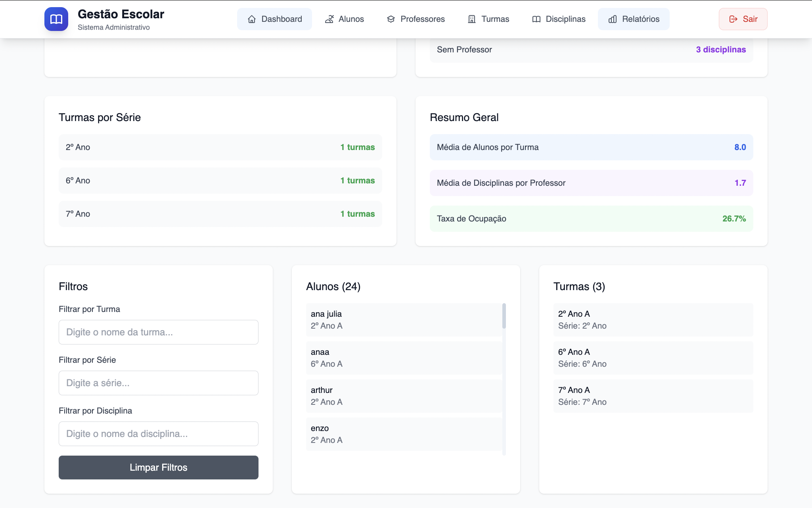This screenshot has height=508, width=812.
Task: Click the Sair button text
Action: 750,19
